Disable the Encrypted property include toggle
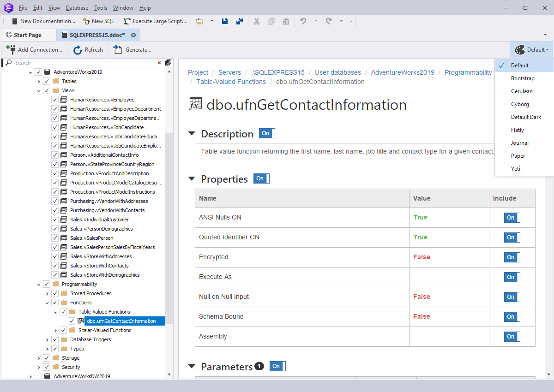 point(512,257)
